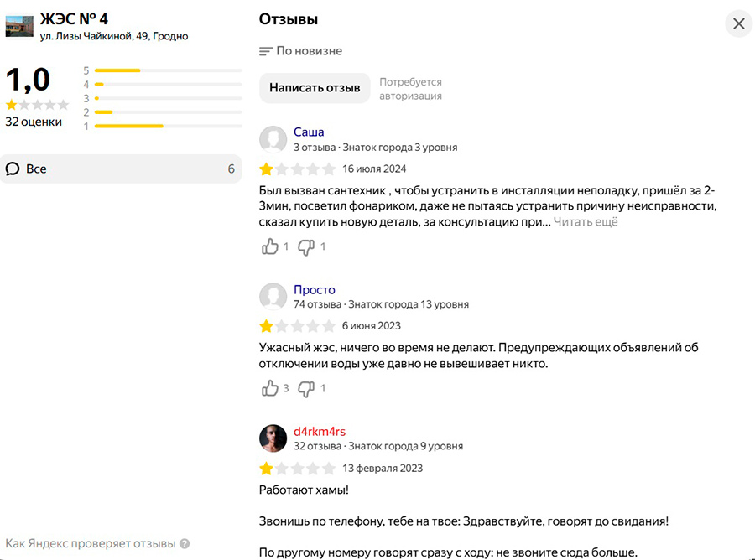Click the Написать отзыв button
Image resolution: width=755 pixels, height=560 pixels.
[315, 87]
